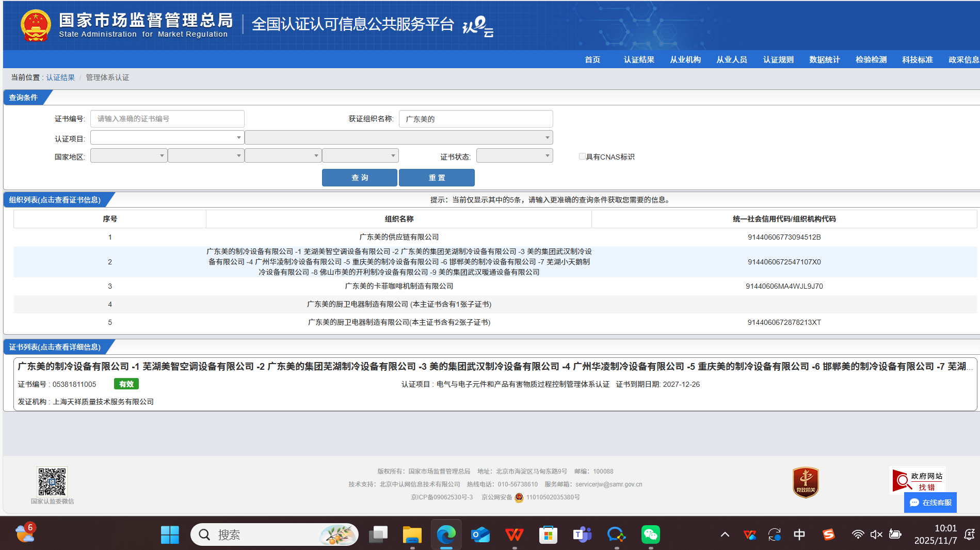Click the 认证结果 breadcrumb link
Viewport: 980px width, 550px height.
pos(60,77)
